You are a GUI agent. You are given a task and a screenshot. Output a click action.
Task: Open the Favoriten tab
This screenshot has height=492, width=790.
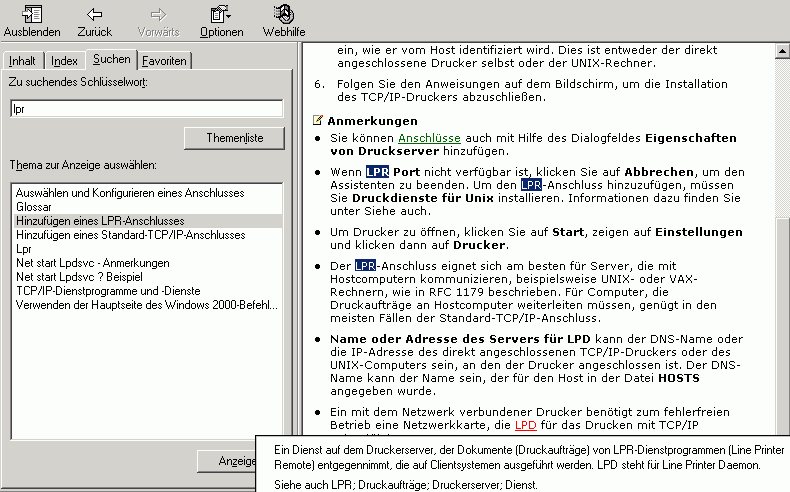pos(164,61)
